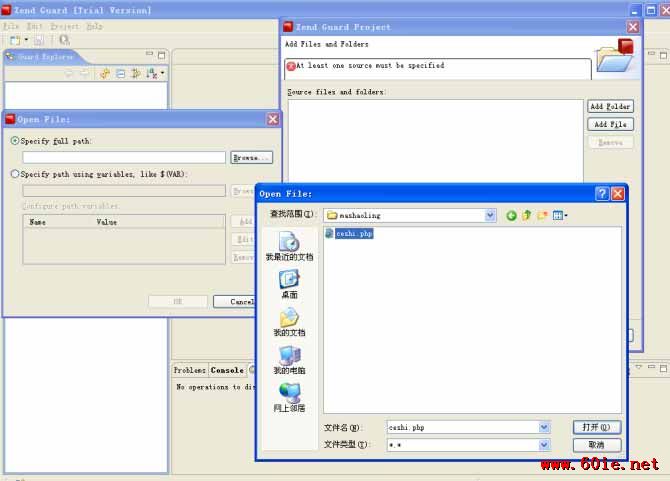
Task: Click Browse button next to full path field
Action: (251, 158)
